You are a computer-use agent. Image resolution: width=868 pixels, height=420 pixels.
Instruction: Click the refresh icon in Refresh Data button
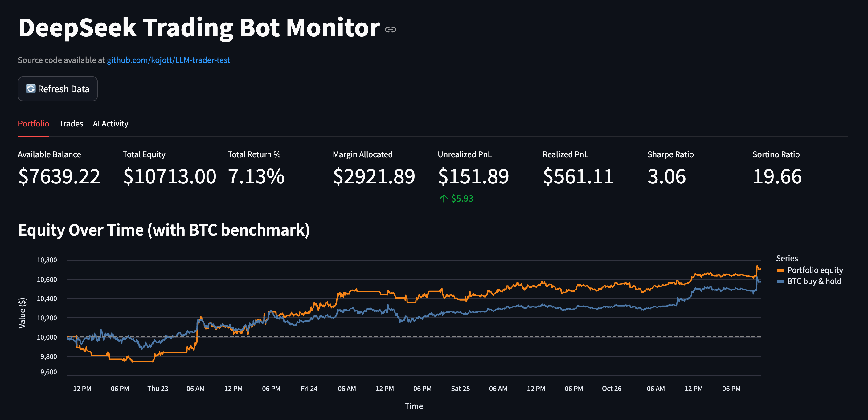[x=31, y=89]
